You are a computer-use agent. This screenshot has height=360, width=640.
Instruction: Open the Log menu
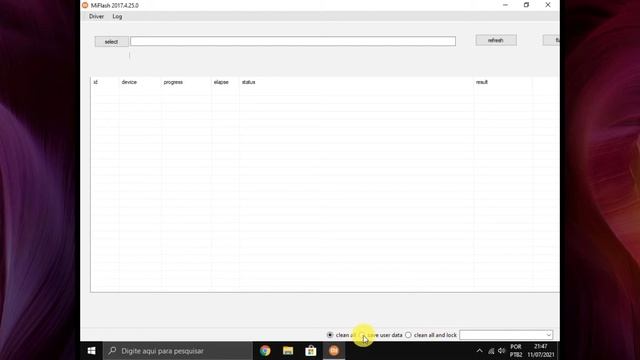coord(117,17)
